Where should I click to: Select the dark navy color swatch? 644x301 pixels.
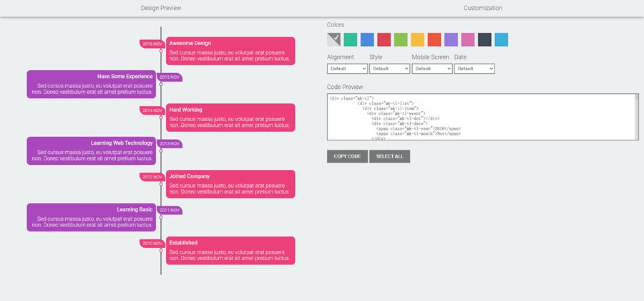tap(484, 39)
